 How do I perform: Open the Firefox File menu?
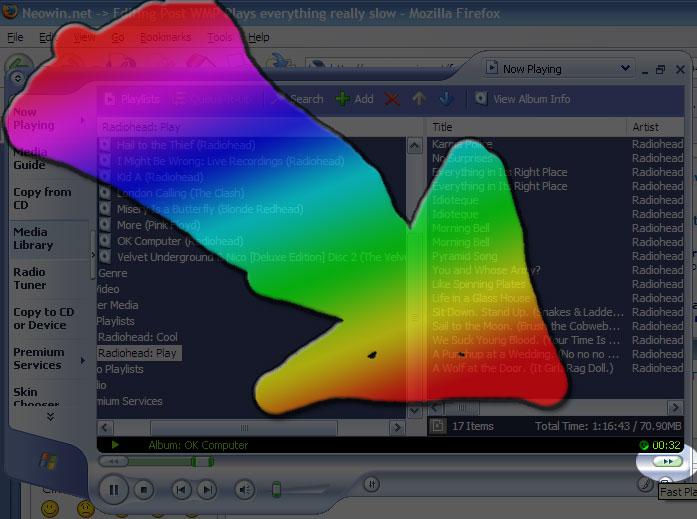pos(15,37)
